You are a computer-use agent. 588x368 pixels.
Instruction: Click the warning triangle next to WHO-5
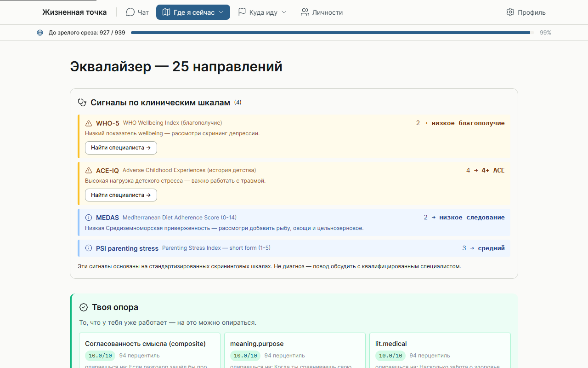[89, 123]
